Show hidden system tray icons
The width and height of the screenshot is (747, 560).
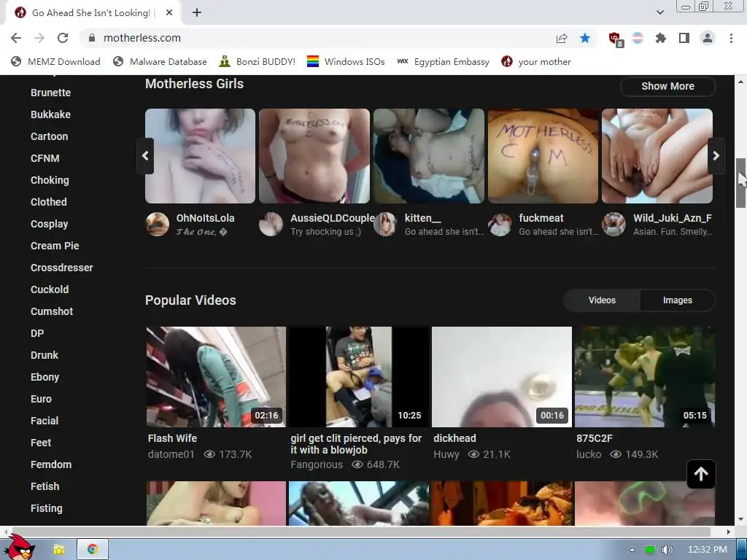(632, 550)
